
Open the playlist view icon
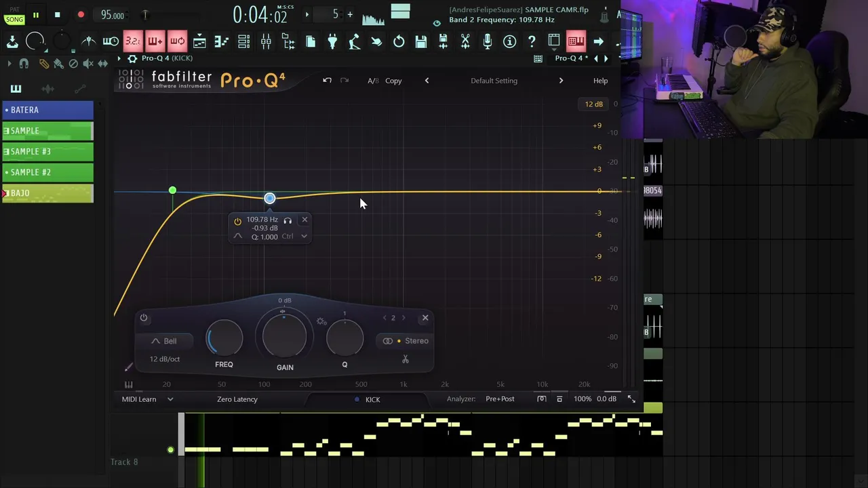point(199,41)
